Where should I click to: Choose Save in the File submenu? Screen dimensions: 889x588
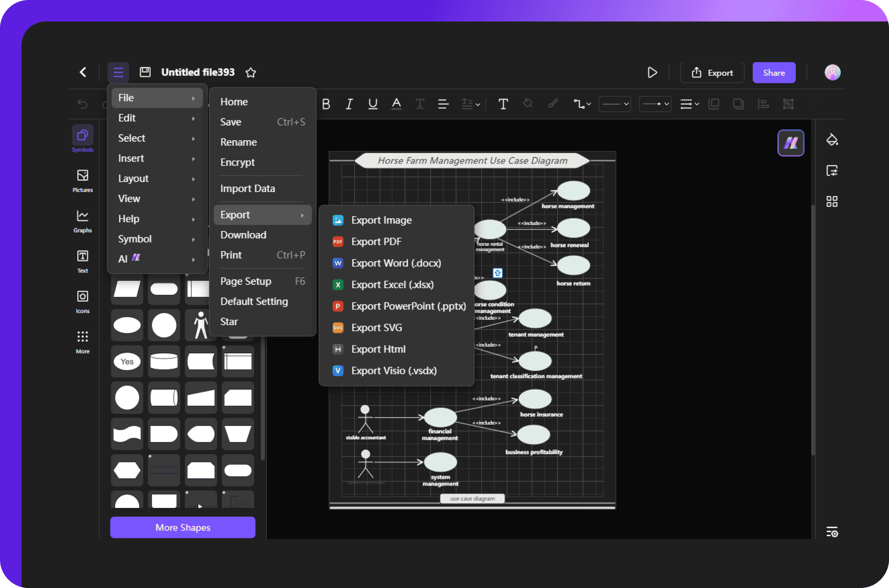click(262, 122)
